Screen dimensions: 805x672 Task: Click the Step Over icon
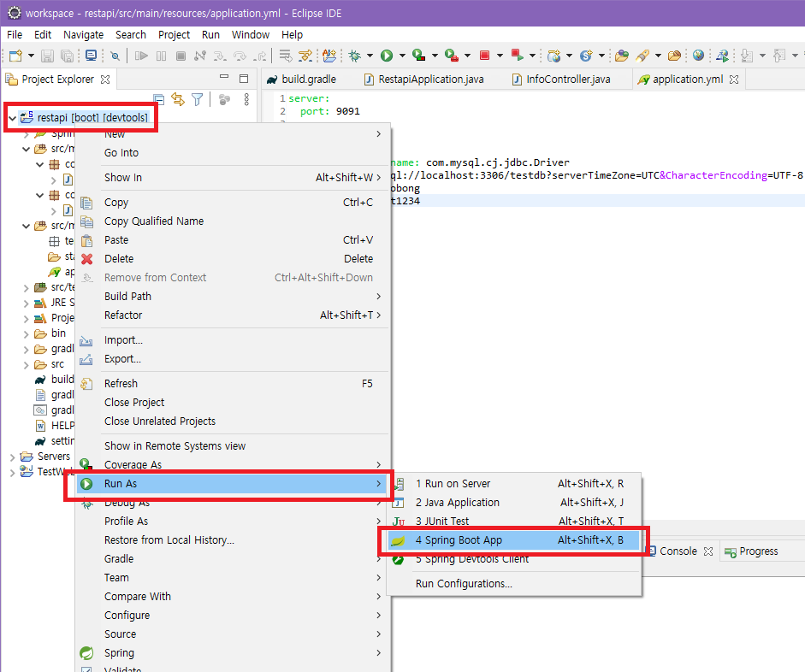(x=240, y=56)
